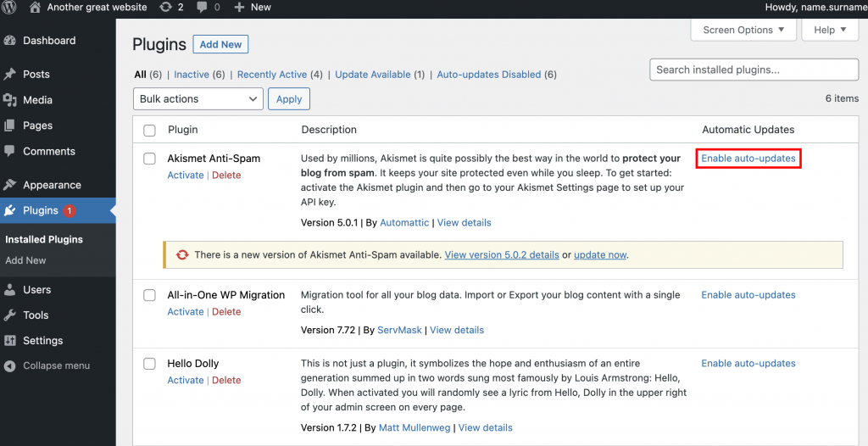868x446 pixels.
Task: Click the Appearance paintbrush icon
Action: pos(10,185)
